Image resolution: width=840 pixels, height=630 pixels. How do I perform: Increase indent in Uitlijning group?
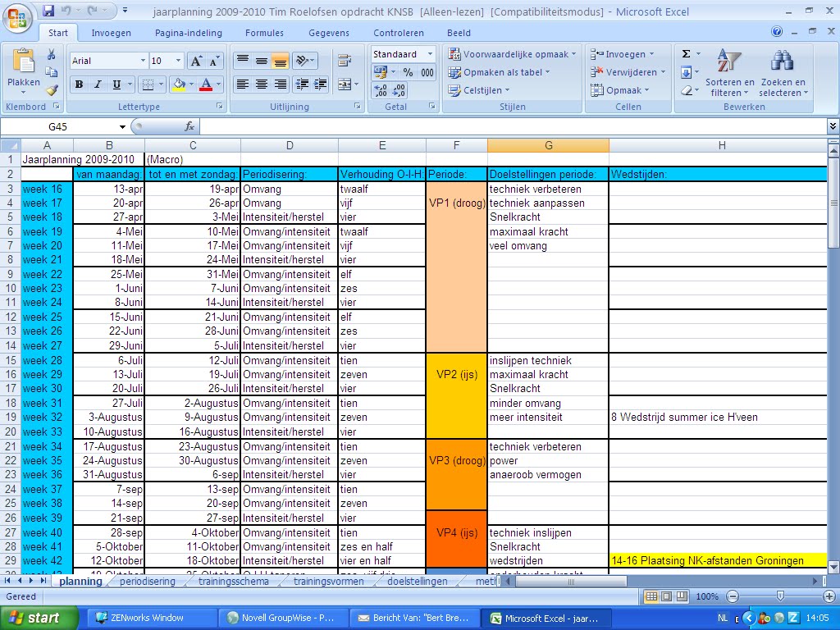click(x=321, y=84)
